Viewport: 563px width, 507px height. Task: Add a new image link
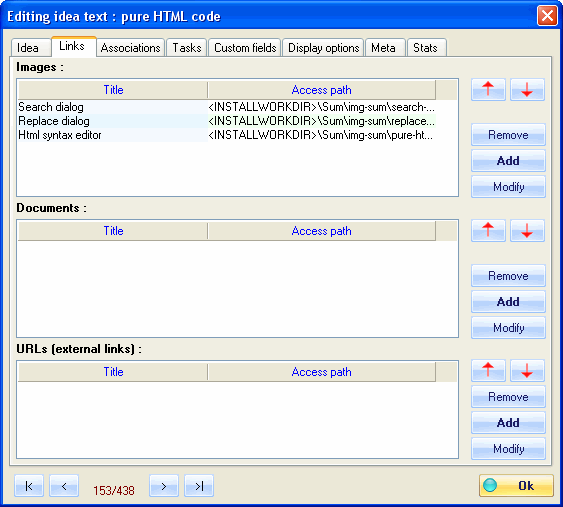click(x=508, y=161)
